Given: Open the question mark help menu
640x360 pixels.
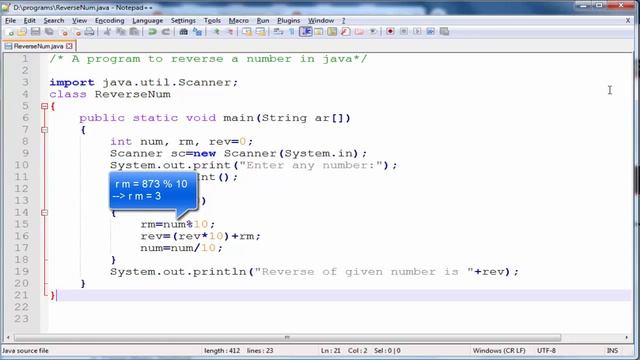Looking at the screenshot, I should pyautogui.click(x=343, y=20).
